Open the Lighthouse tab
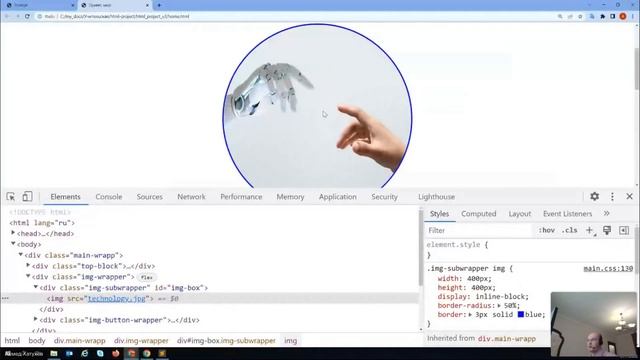 tap(436, 197)
